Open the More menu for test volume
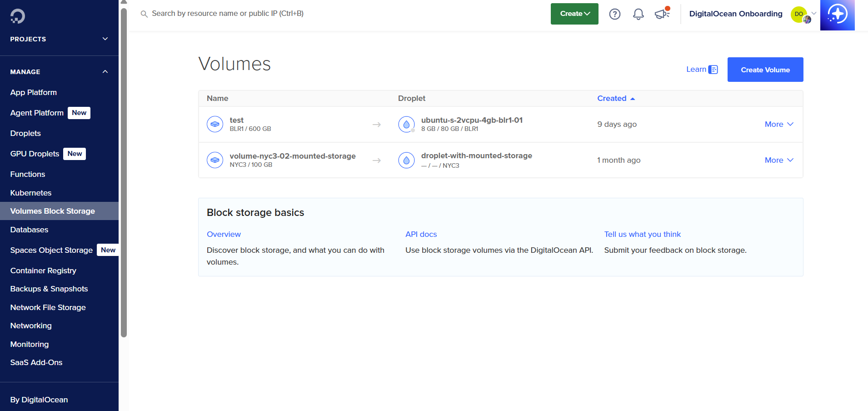The width and height of the screenshot is (868, 411). pyautogui.click(x=778, y=124)
